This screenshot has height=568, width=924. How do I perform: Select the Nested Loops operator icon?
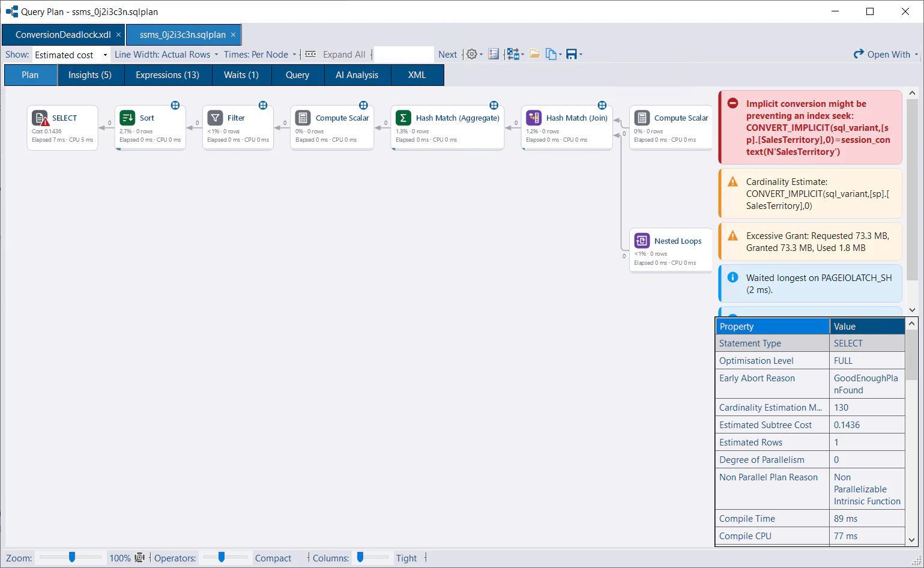point(642,241)
